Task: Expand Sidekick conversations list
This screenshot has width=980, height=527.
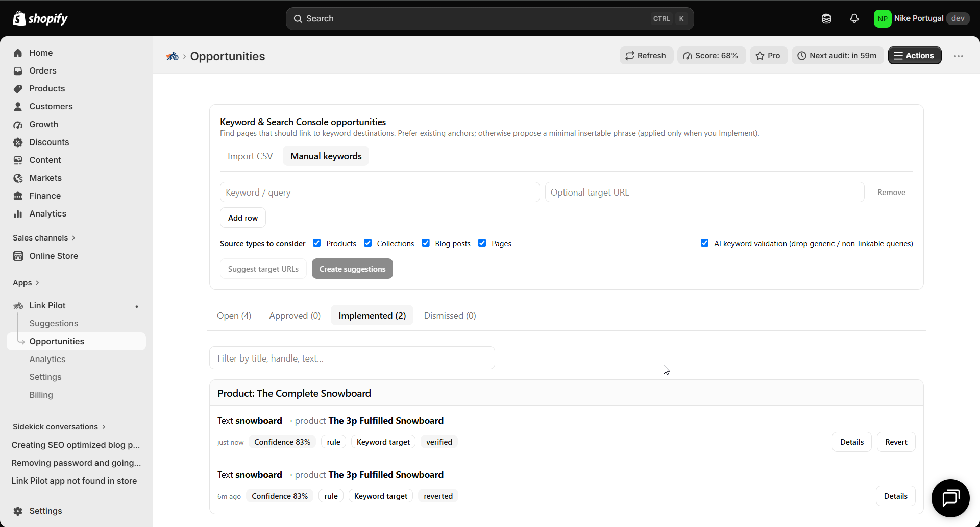Action: pyautogui.click(x=59, y=427)
